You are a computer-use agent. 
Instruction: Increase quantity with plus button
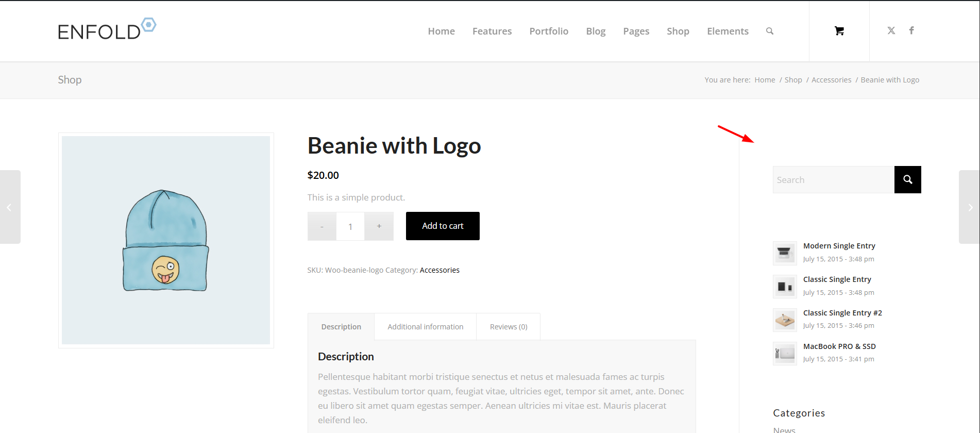point(379,226)
